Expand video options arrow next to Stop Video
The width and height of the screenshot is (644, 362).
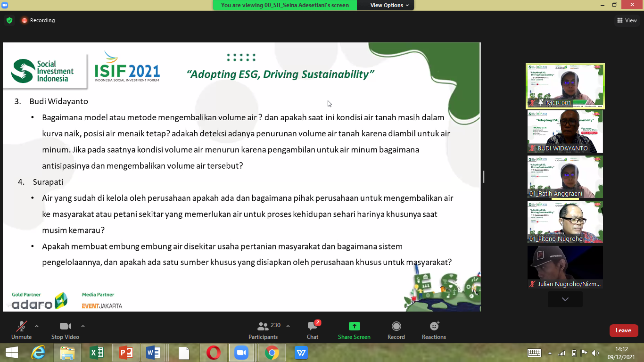83,326
